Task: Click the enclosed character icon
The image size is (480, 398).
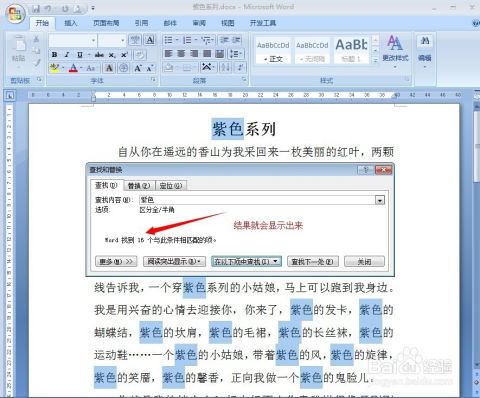Action: 124,68
